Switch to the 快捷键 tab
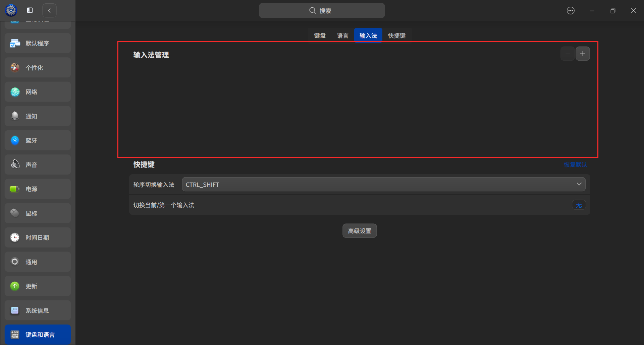Image resolution: width=644 pixels, height=345 pixels. tap(397, 35)
